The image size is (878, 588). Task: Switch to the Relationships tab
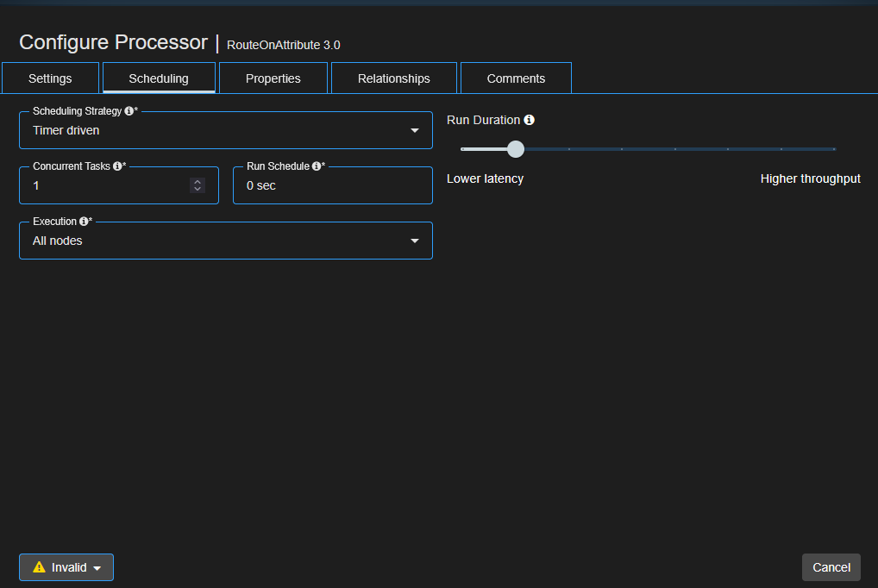click(393, 78)
